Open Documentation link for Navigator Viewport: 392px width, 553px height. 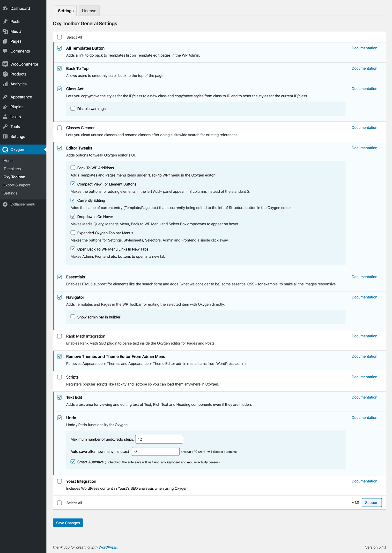(x=364, y=297)
